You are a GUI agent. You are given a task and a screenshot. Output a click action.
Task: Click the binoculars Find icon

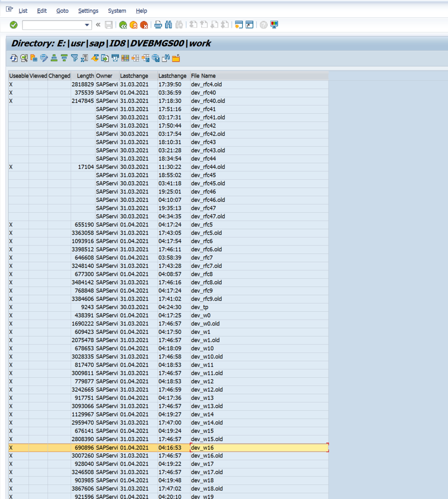tap(168, 25)
